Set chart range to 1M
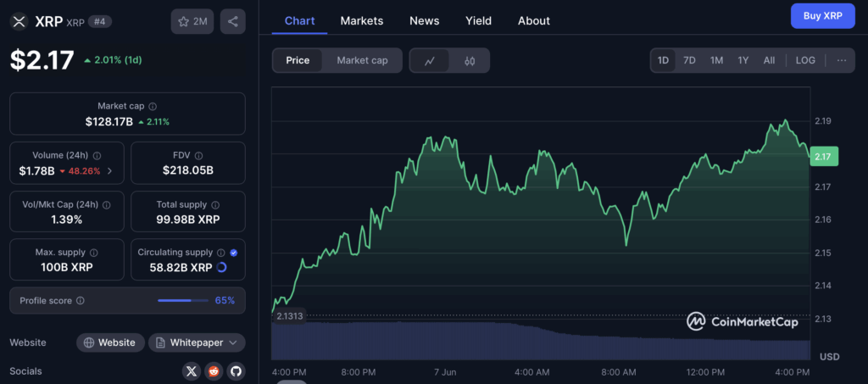 tap(716, 60)
